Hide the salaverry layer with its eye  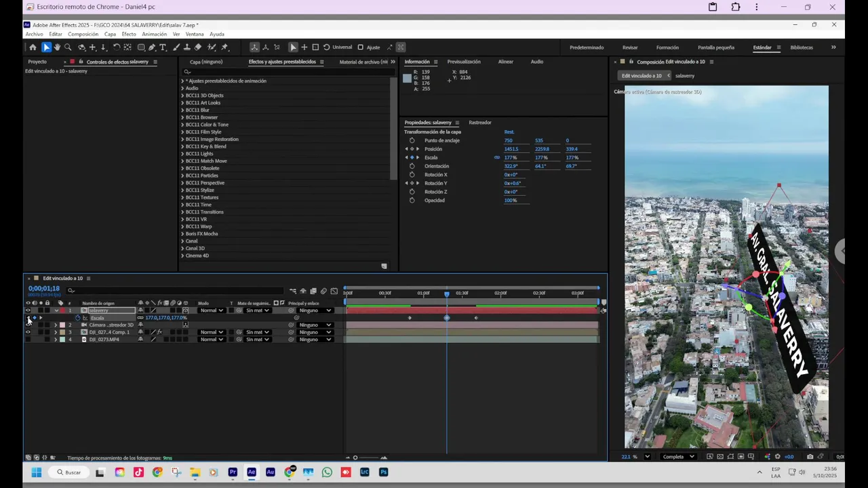pyautogui.click(x=28, y=310)
